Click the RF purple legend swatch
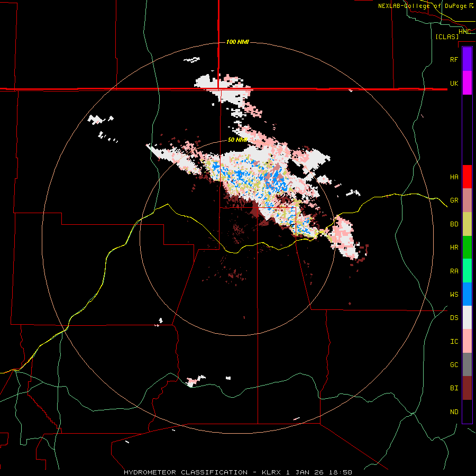The image size is (476, 476). 467,59
